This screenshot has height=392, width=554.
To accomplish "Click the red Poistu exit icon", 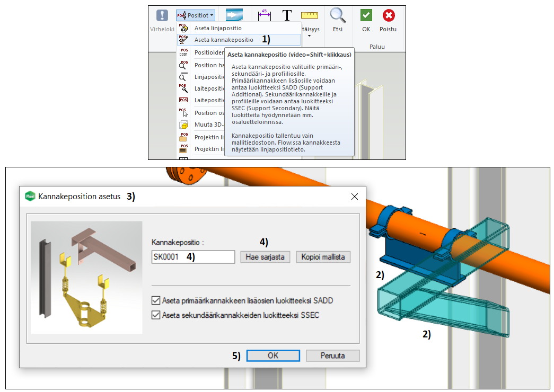I will pos(389,16).
